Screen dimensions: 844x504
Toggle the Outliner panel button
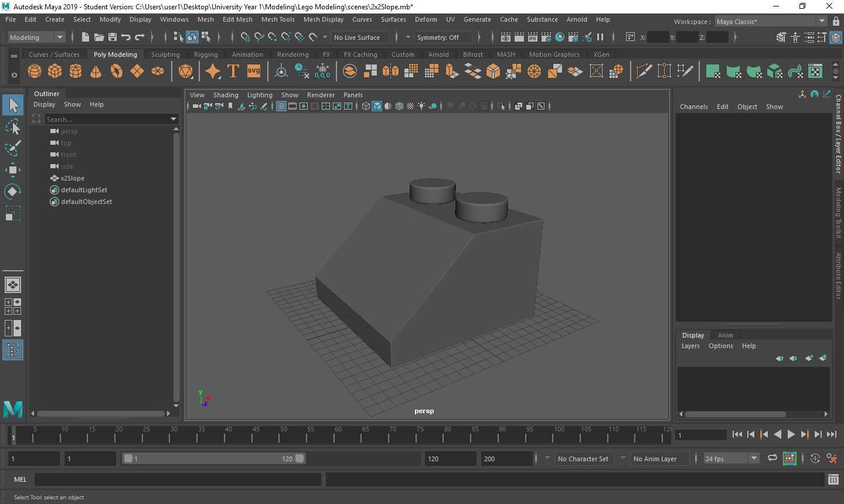(13, 350)
